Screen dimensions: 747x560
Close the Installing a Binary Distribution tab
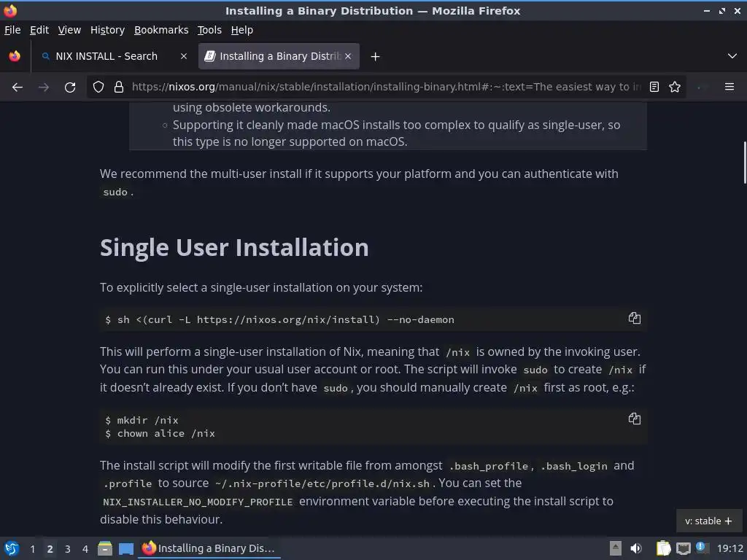[x=348, y=56]
